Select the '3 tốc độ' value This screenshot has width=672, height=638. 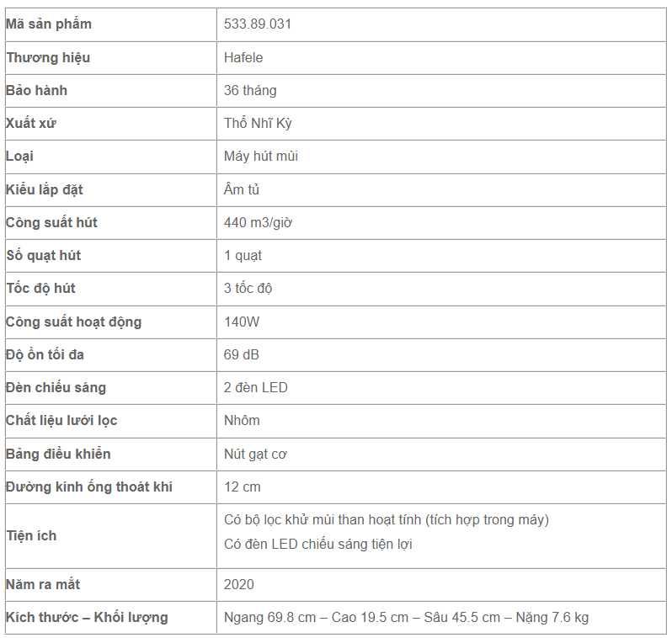pyautogui.click(x=248, y=289)
